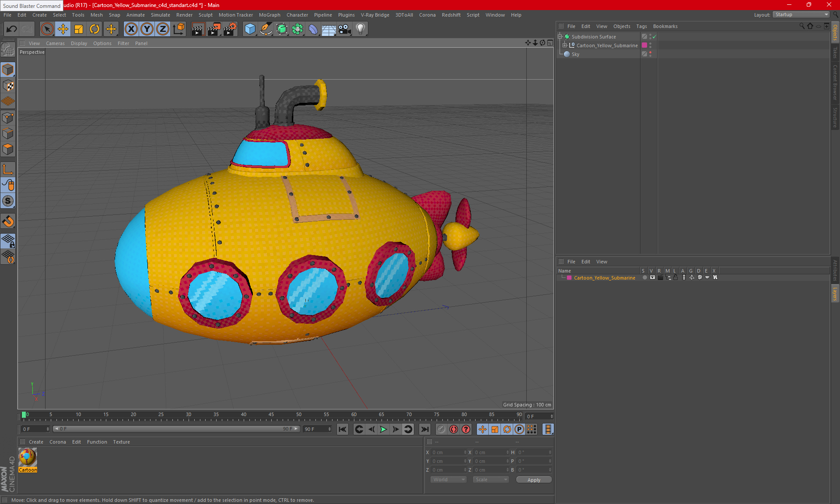The width and height of the screenshot is (840, 504).
Task: Add a Cube primitive object
Action: tap(250, 29)
